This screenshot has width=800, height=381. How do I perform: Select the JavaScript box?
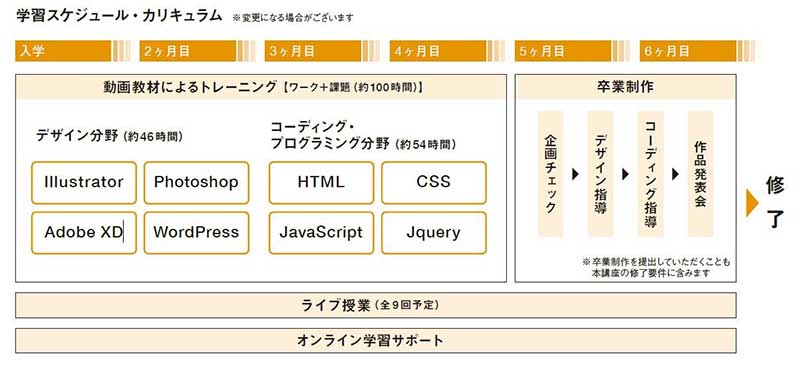[321, 233]
